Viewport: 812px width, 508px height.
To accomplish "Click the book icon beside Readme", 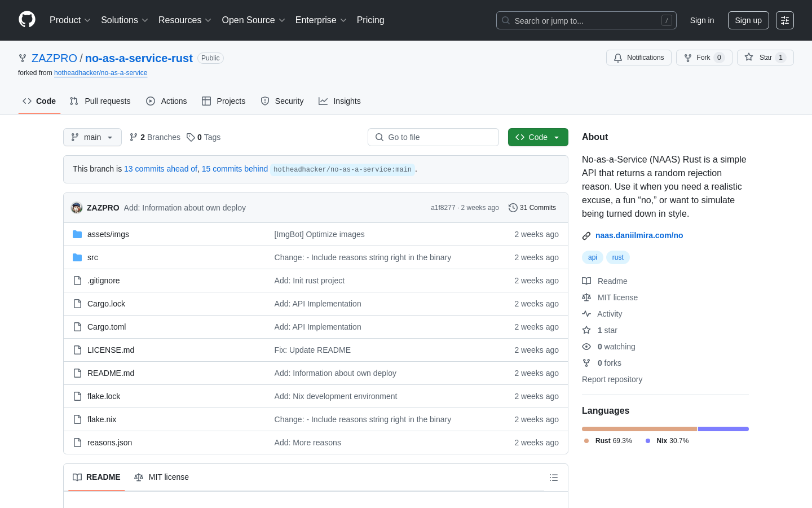I will (586, 281).
